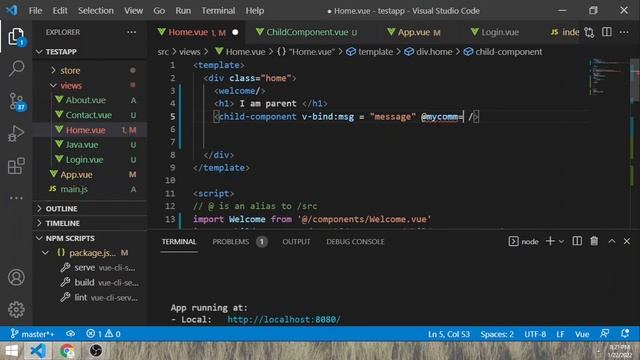Go to line via Ln 5, Col 53
Image resolution: width=640 pixels, height=360 pixels.
(449, 334)
